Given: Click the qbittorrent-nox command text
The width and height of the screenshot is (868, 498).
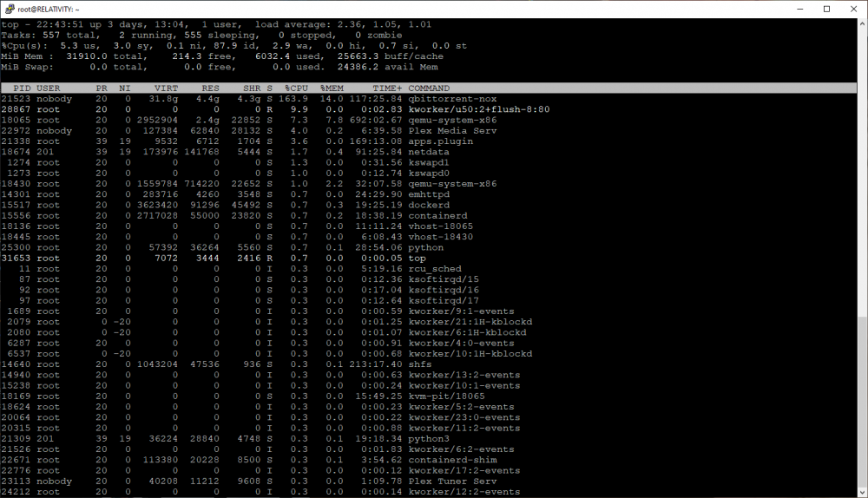Looking at the screenshot, I should coord(452,99).
